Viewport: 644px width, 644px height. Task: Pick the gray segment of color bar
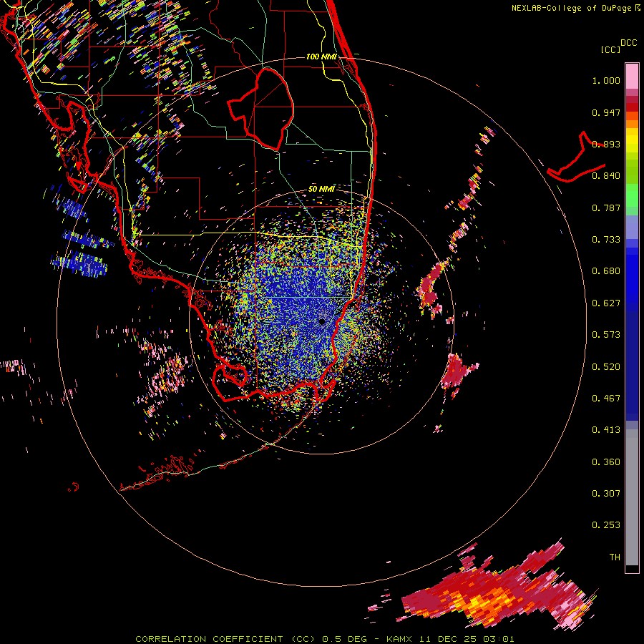coord(632,497)
